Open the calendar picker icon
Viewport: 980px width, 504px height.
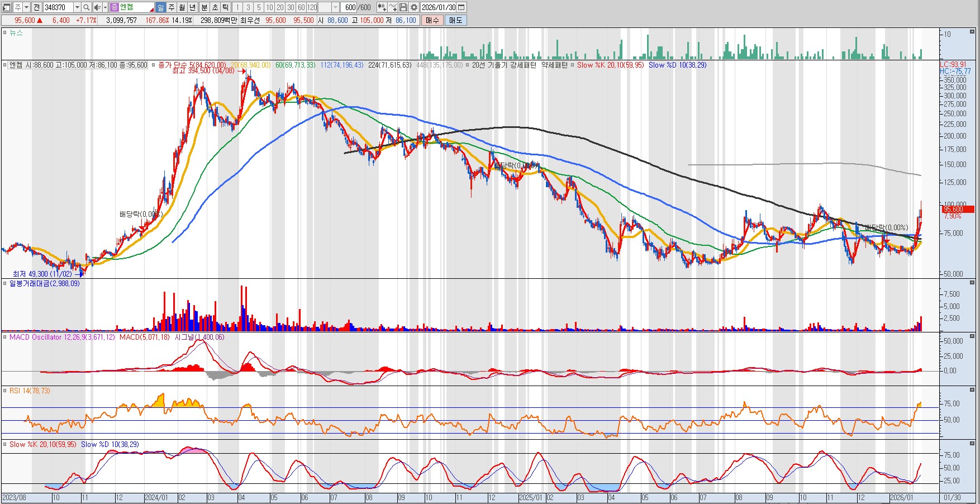click(x=462, y=7)
